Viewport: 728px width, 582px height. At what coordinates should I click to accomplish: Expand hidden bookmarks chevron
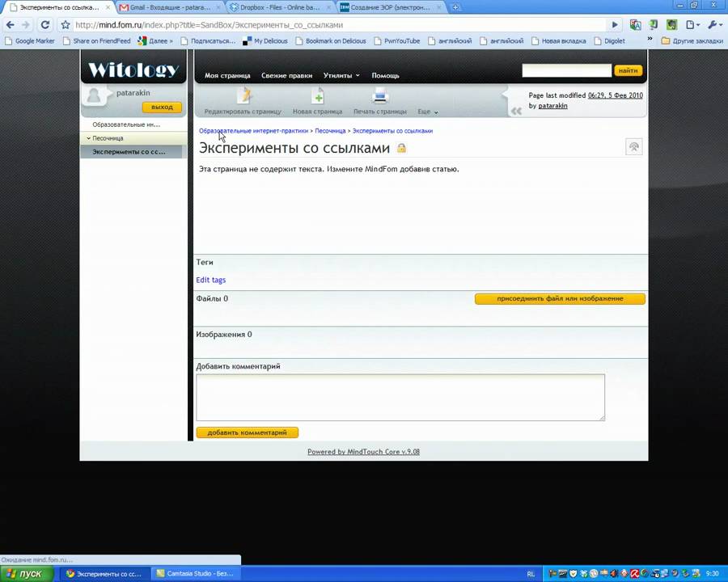pos(650,39)
